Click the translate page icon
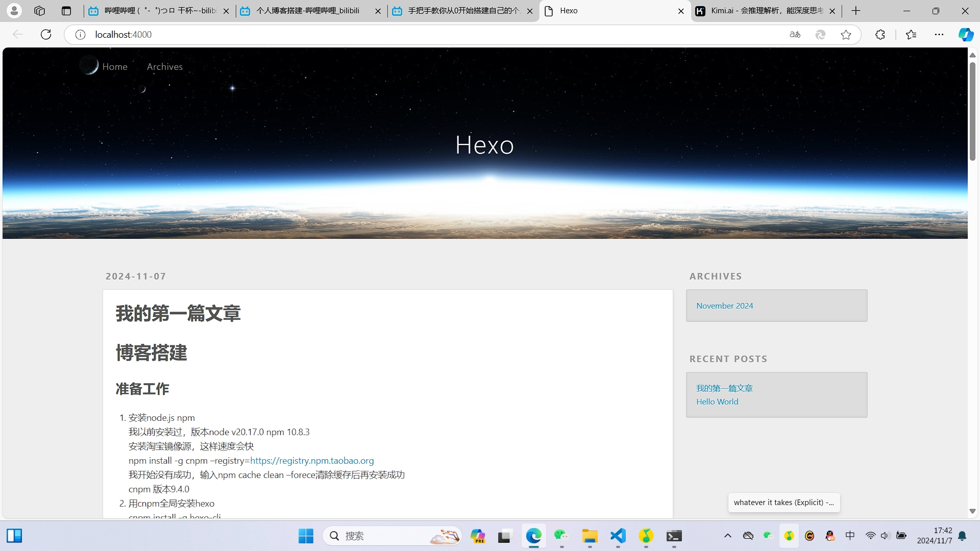This screenshot has height=551, width=980. (x=795, y=35)
